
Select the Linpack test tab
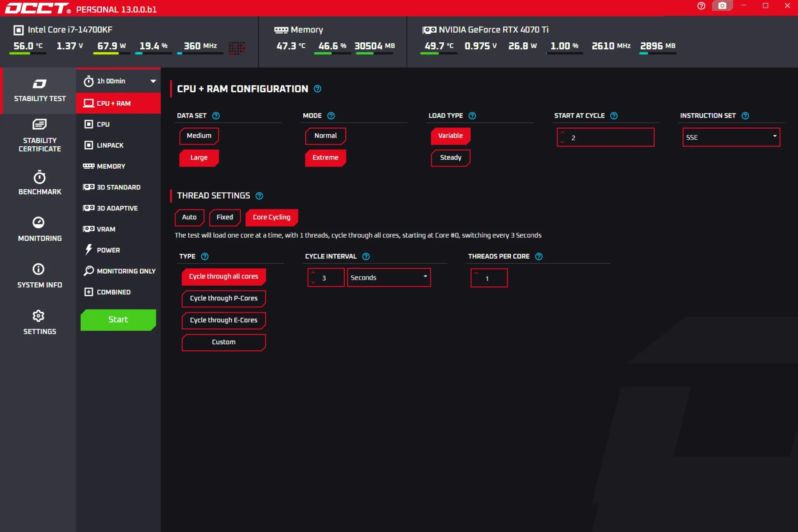110,145
